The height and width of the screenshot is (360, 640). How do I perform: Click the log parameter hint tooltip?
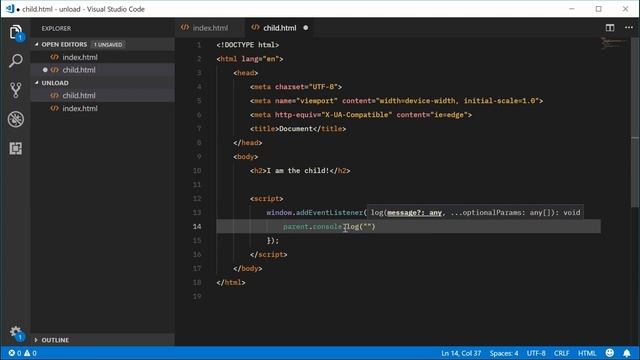[475, 212]
